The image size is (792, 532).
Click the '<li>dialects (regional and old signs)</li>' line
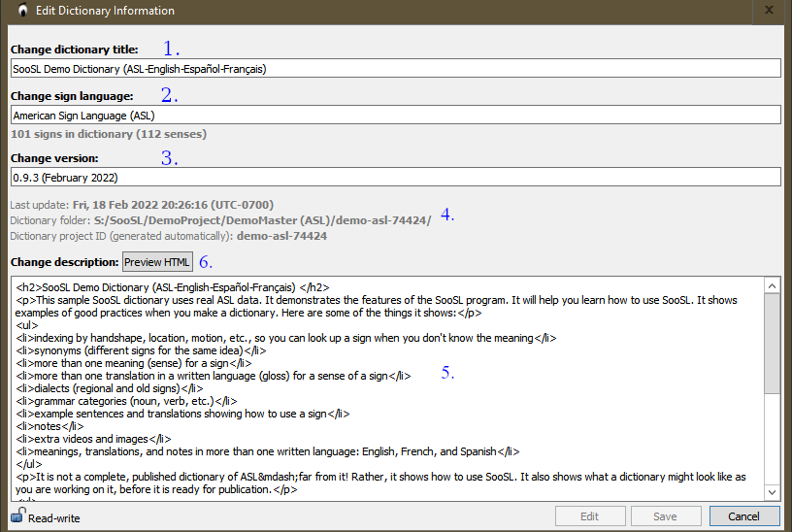pyautogui.click(x=109, y=388)
